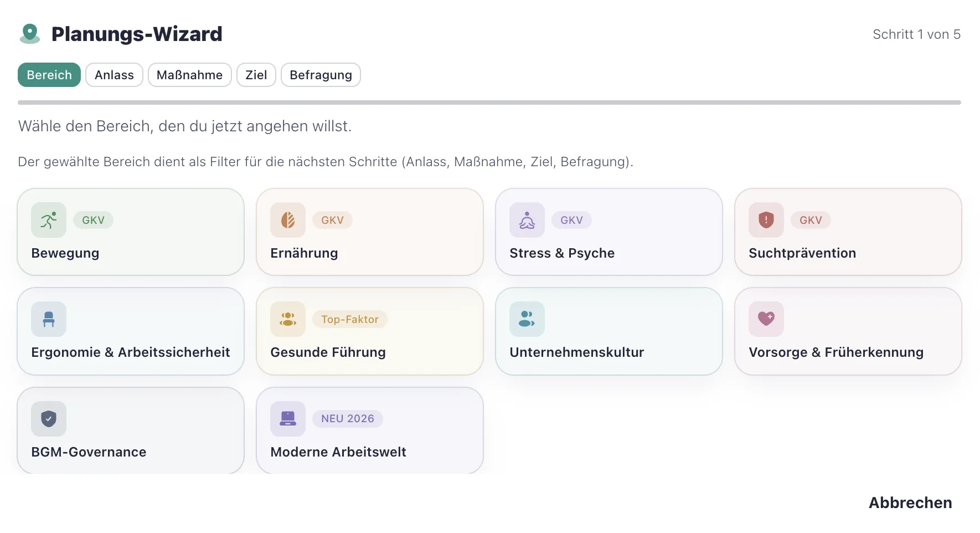Open the Maßnahme step tab
980x533 pixels.
tap(189, 75)
